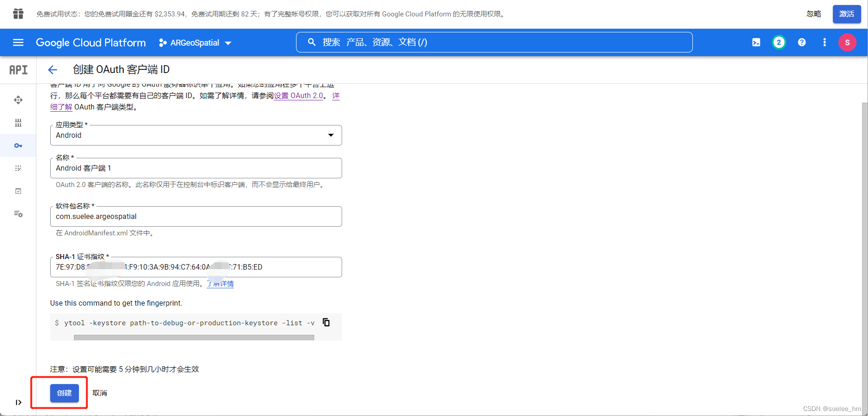Open the help question mark icon

click(801, 42)
